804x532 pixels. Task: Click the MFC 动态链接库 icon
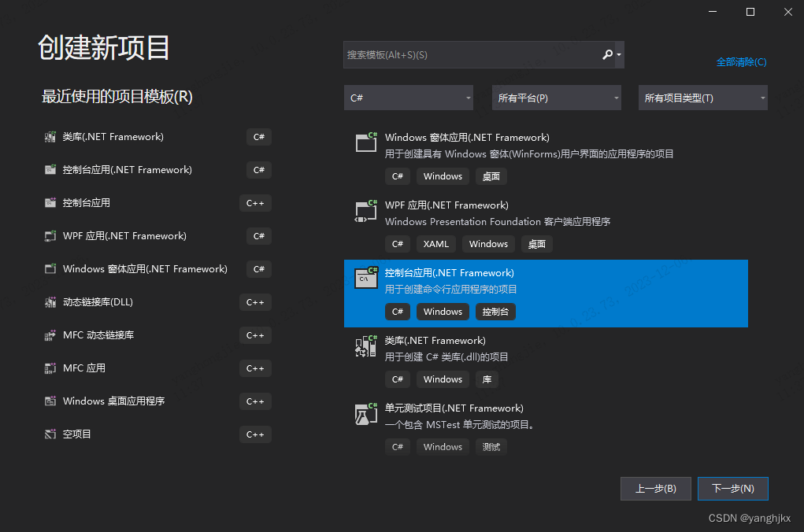[49, 334]
